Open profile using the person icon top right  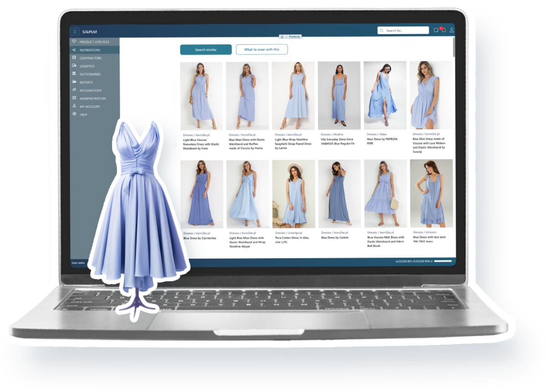[451, 30]
